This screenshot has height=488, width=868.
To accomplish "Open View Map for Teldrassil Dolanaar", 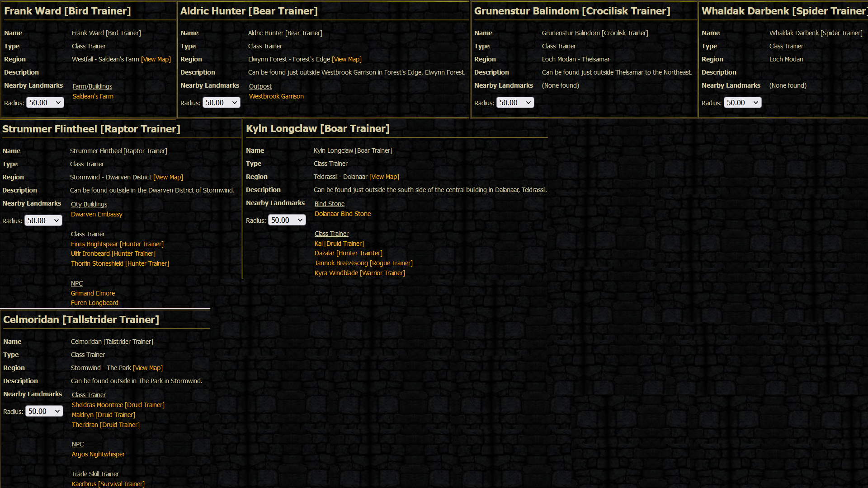I will (384, 177).
